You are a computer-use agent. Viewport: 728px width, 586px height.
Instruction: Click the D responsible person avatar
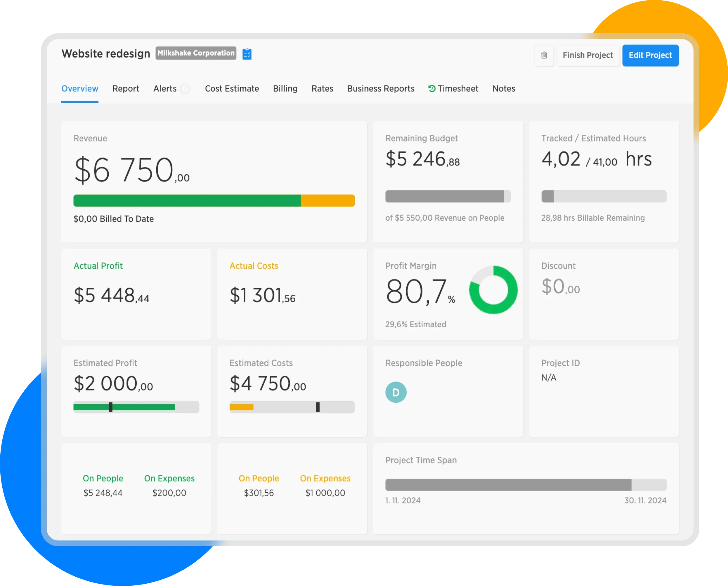(x=396, y=392)
